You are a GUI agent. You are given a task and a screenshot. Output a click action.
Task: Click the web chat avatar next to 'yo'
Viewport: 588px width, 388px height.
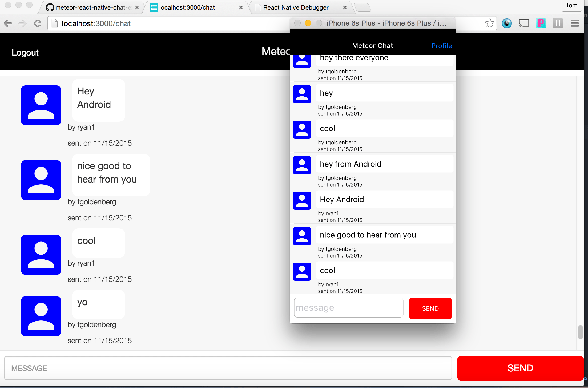coord(41,316)
